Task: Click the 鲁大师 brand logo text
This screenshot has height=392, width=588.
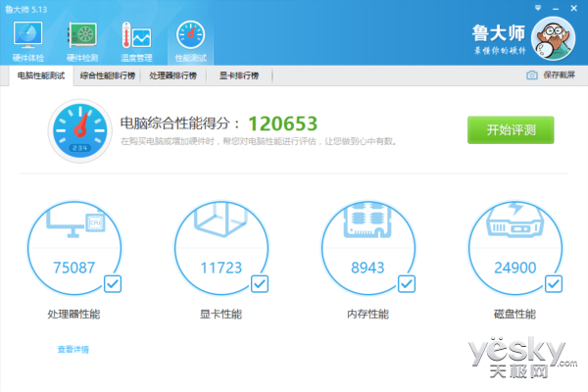Action: coord(499,33)
